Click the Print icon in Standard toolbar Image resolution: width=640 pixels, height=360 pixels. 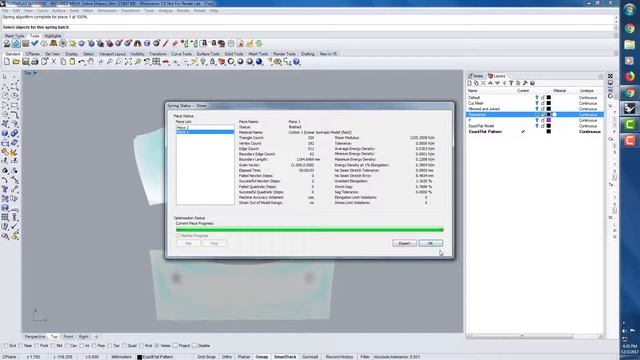pyautogui.click(x=35, y=62)
